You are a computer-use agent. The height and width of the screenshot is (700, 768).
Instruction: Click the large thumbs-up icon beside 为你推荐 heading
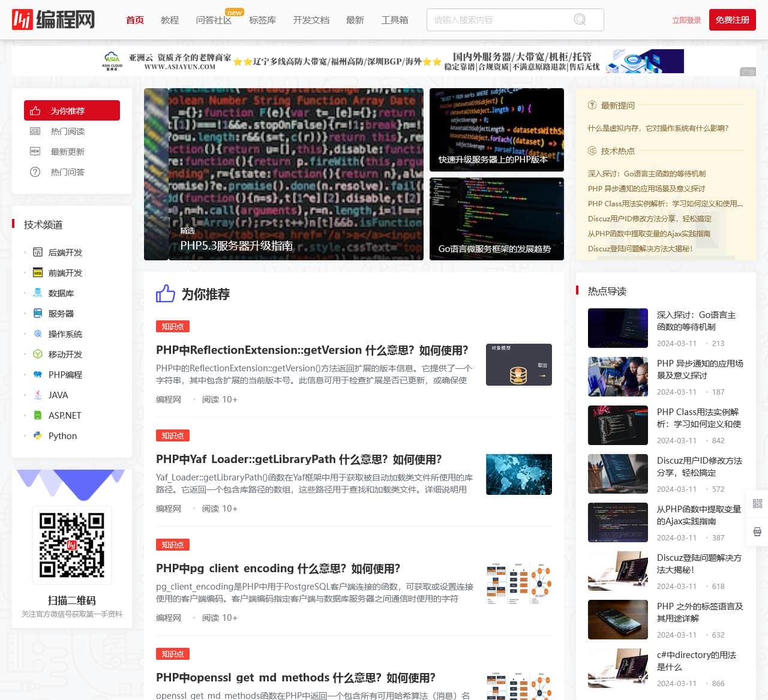166,293
